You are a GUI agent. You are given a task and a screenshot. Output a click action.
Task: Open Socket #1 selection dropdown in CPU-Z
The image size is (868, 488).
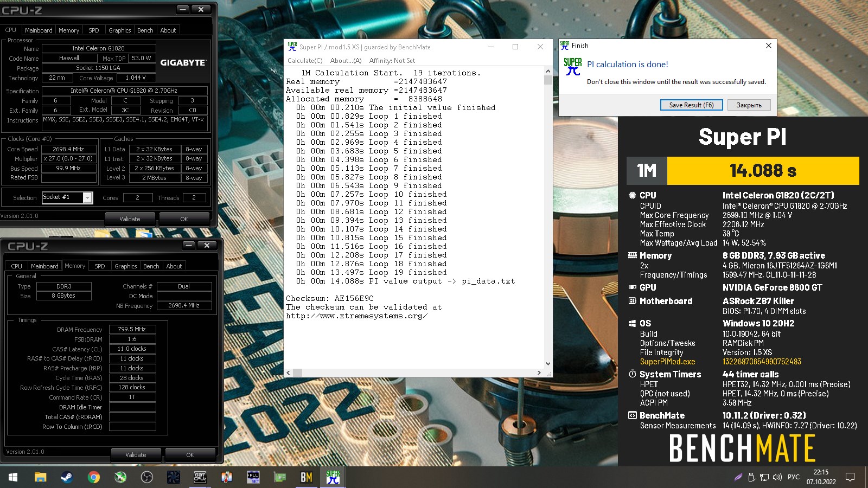tap(87, 198)
